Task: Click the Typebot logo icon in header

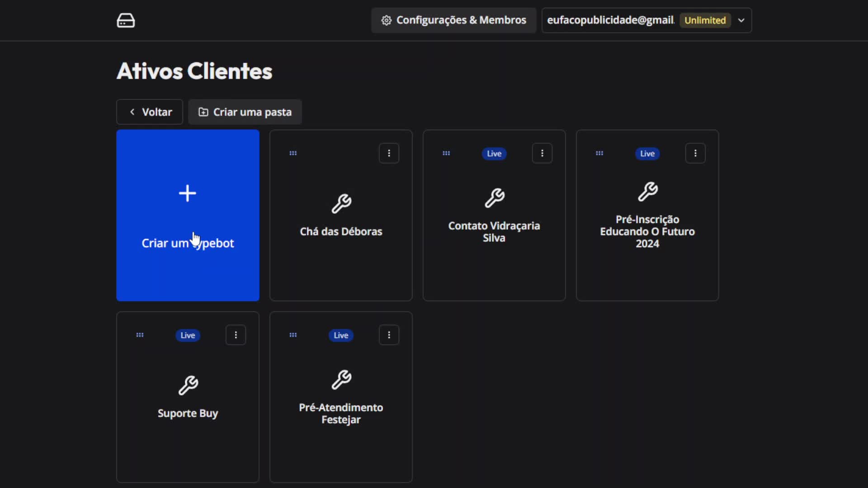Action: (x=126, y=20)
